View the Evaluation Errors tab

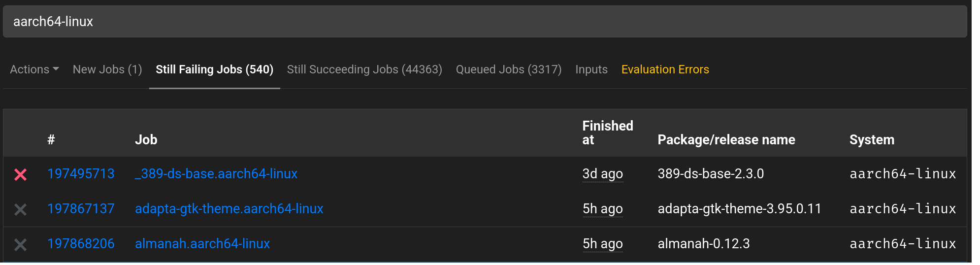[665, 69]
